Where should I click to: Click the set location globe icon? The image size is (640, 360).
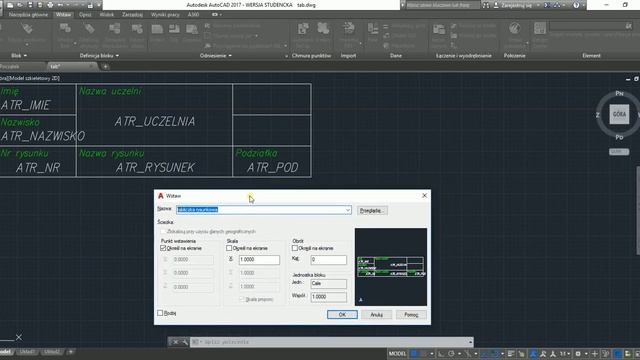[514, 29]
